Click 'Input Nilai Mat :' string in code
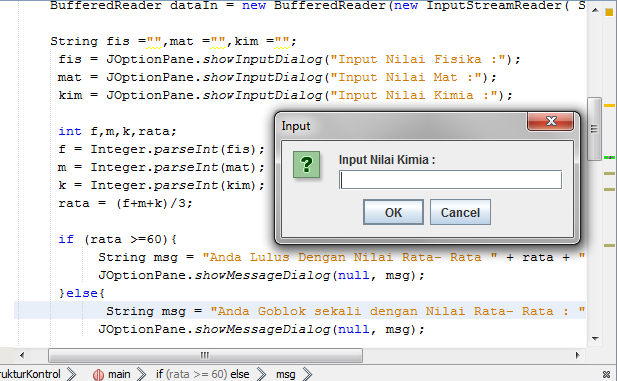Screen dimensions: 617x381 [406, 78]
